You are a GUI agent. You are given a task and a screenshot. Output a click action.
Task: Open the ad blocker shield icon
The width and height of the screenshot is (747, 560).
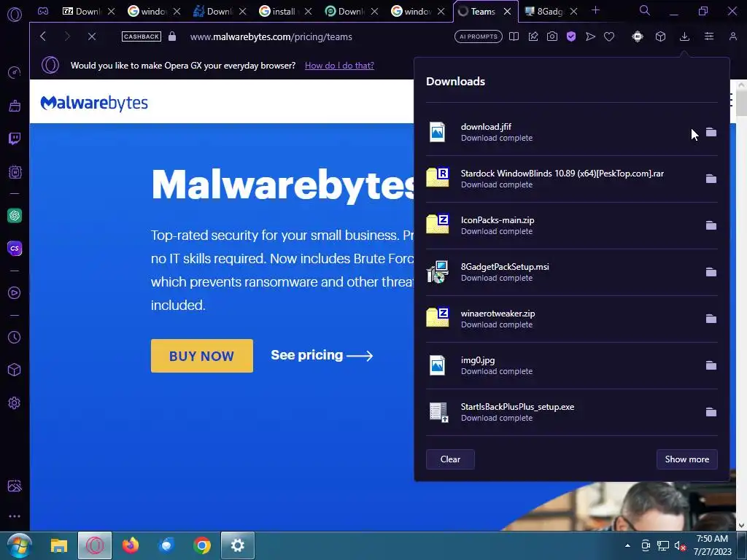click(571, 36)
